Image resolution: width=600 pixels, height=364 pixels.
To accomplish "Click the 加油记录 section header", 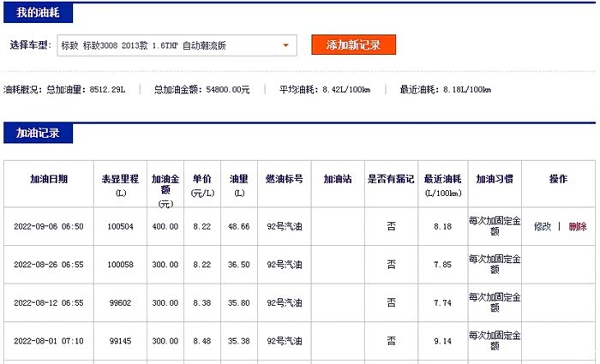I will click(38, 133).
